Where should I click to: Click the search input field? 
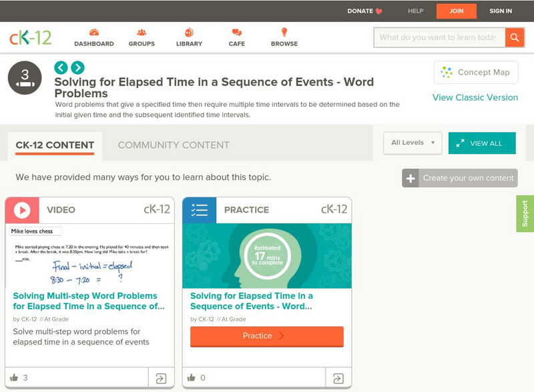point(440,37)
